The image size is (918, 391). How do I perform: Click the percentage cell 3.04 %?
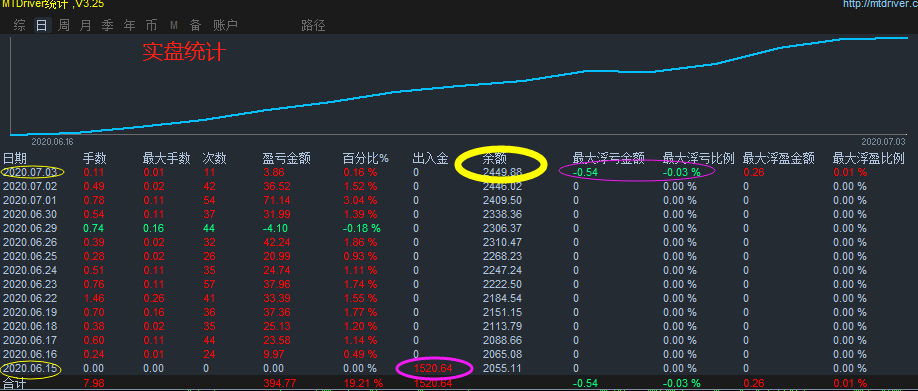point(361,200)
